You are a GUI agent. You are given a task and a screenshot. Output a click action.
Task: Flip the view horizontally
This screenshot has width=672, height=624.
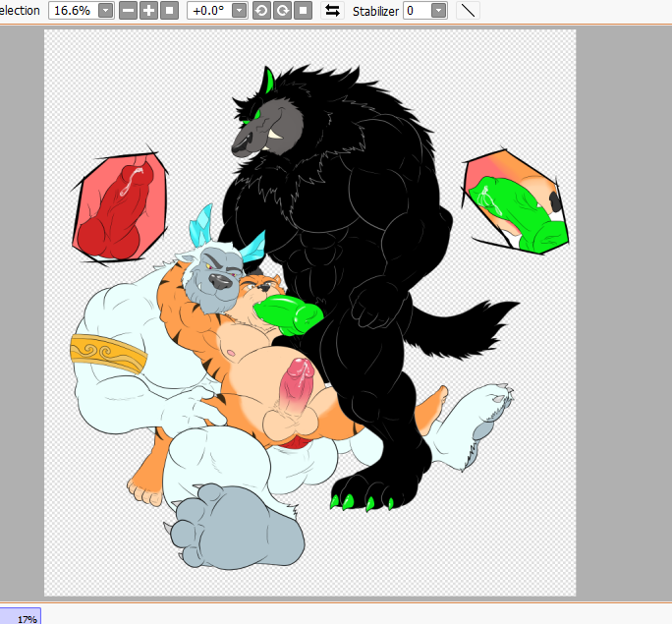tap(332, 11)
